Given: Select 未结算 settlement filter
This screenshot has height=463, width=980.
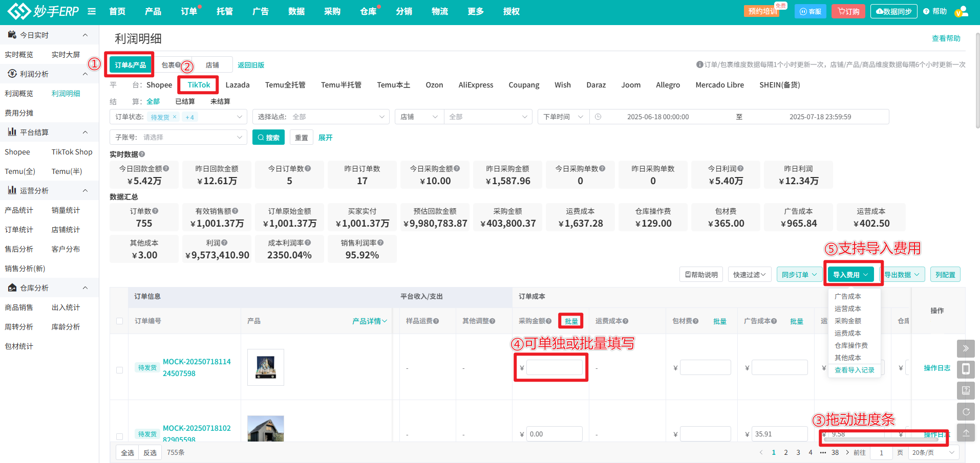Looking at the screenshot, I should (x=220, y=101).
